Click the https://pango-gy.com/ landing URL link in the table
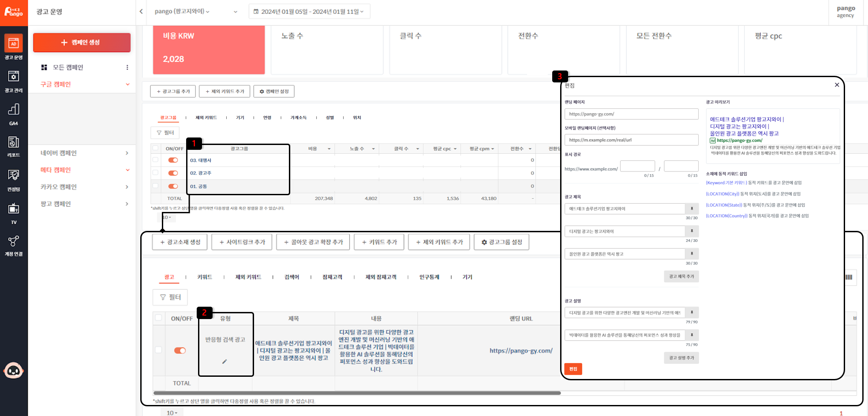This screenshot has width=868, height=416. (521, 351)
